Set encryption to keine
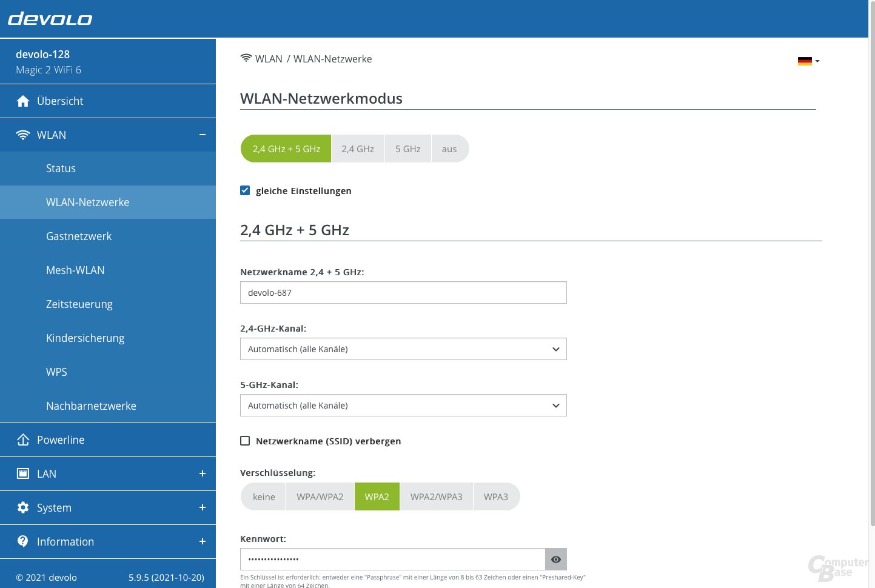 coord(264,496)
